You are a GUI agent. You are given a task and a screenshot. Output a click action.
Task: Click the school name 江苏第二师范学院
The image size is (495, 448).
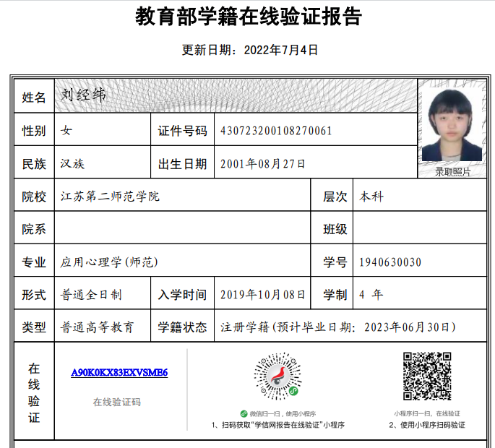(110, 197)
